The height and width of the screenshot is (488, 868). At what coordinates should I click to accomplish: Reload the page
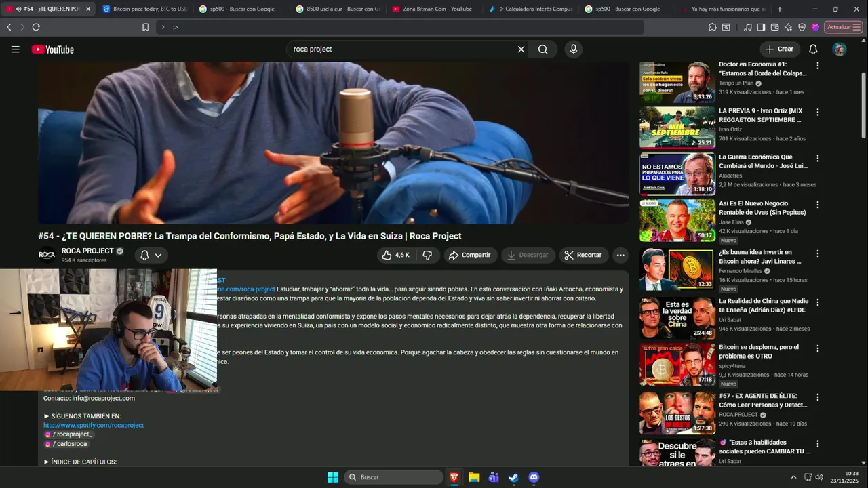tap(36, 27)
